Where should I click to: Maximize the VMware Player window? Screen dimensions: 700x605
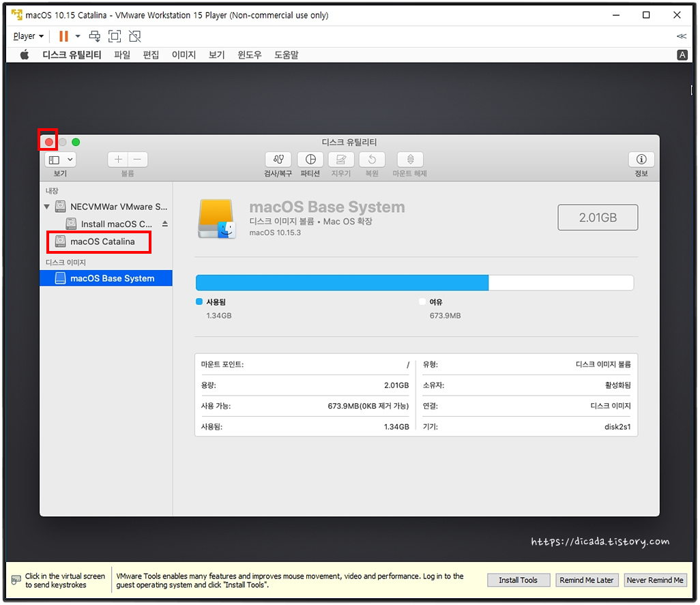646,15
